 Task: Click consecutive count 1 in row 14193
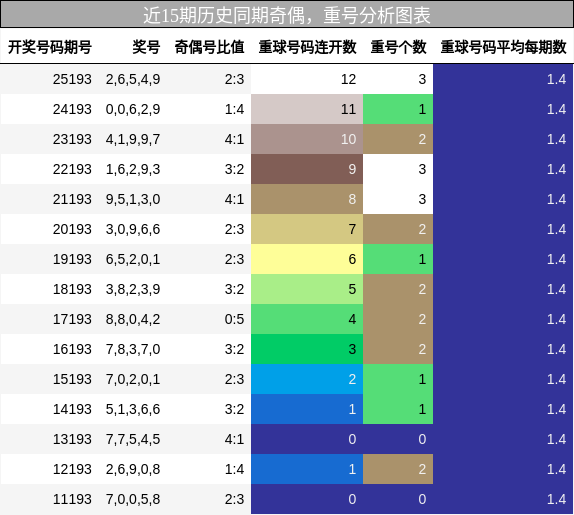pyautogui.click(x=307, y=409)
